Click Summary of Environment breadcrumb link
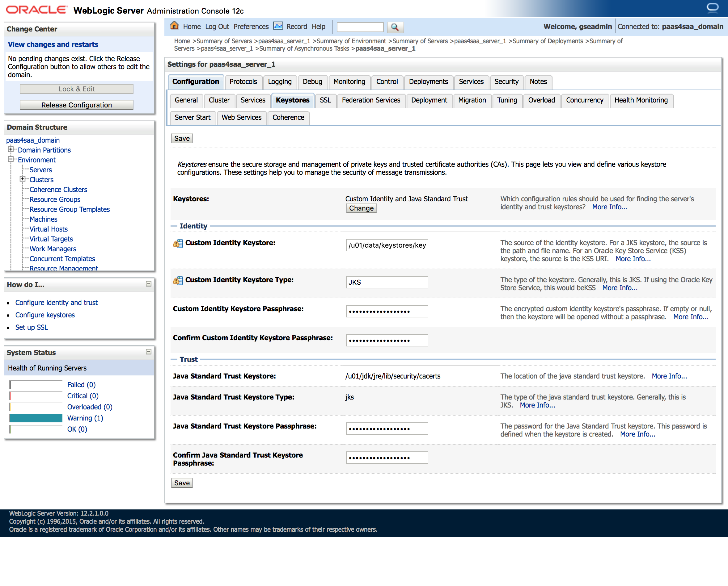This screenshot has height=586, width=728. point(351,41)
